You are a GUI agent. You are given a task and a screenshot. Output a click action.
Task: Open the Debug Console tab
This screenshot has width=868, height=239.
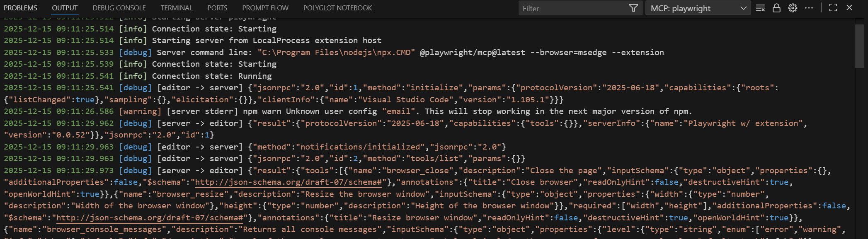[119, 8]
